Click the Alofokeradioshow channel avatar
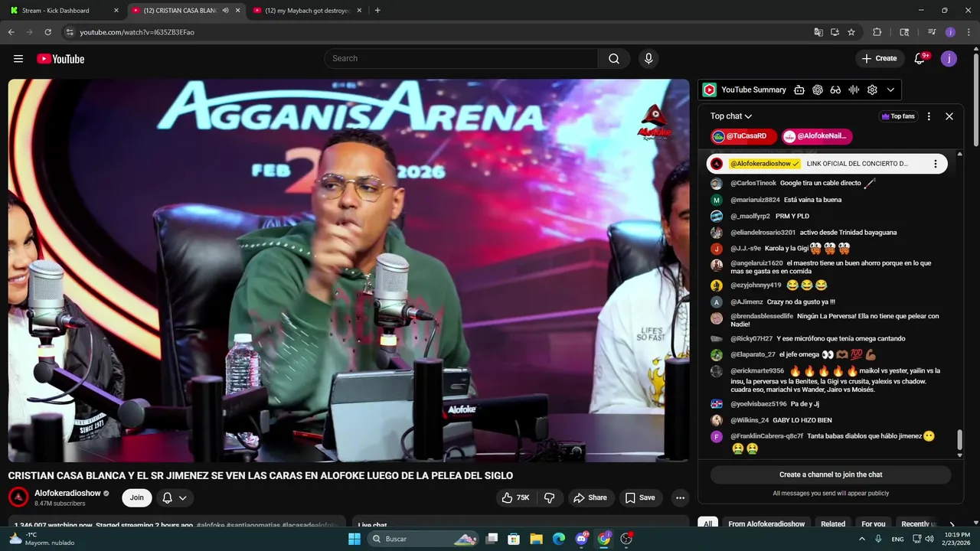This screenshot has height=551, width=980. coord(18,497)
